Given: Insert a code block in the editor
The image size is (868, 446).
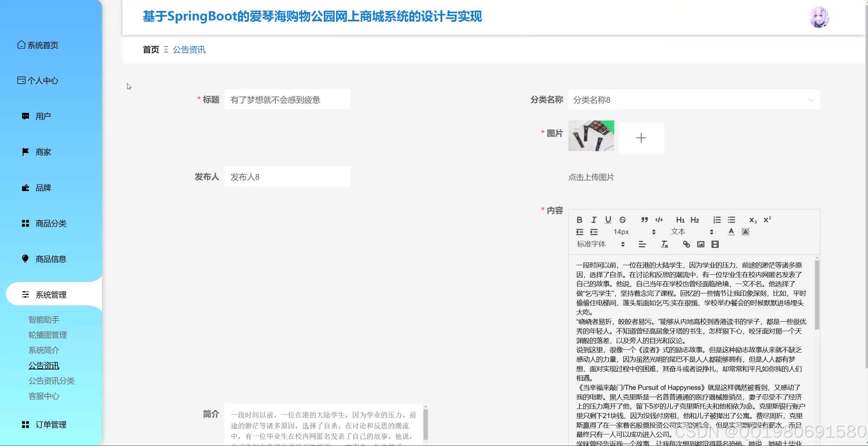Looking at the screenshot, I should pyautogui.click(x=659, y=220).
